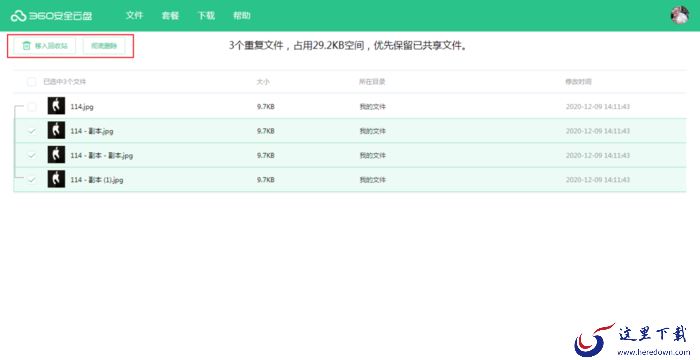Click the 9.7KB size of 114.jpg

pos(266,107)
